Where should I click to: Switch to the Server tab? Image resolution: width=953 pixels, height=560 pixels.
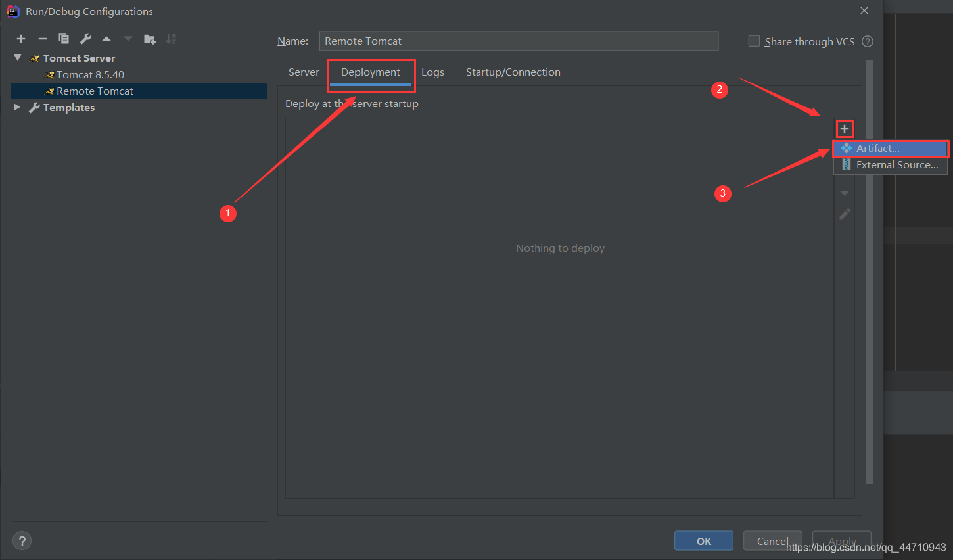click(304, 72)
